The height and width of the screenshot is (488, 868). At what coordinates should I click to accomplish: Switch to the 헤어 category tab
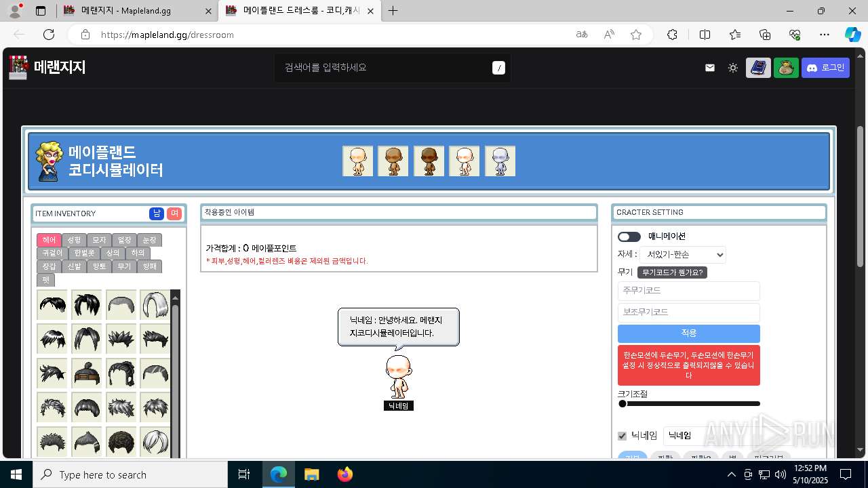tap(49, 240)
